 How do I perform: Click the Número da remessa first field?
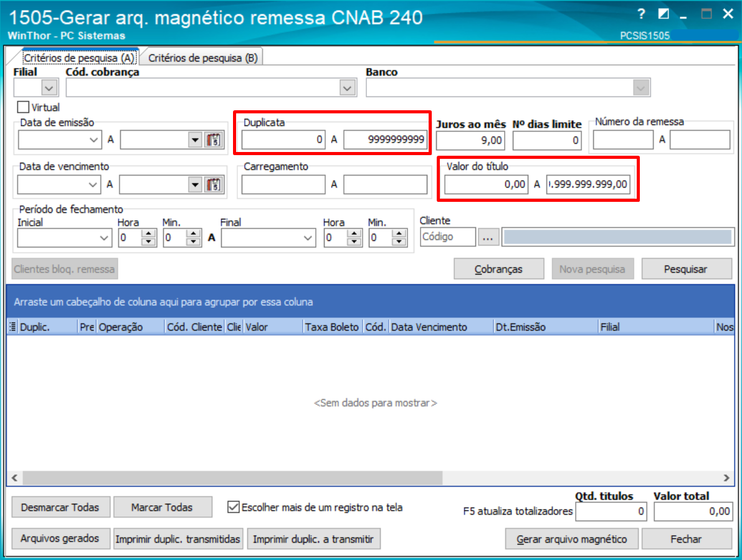623,140
